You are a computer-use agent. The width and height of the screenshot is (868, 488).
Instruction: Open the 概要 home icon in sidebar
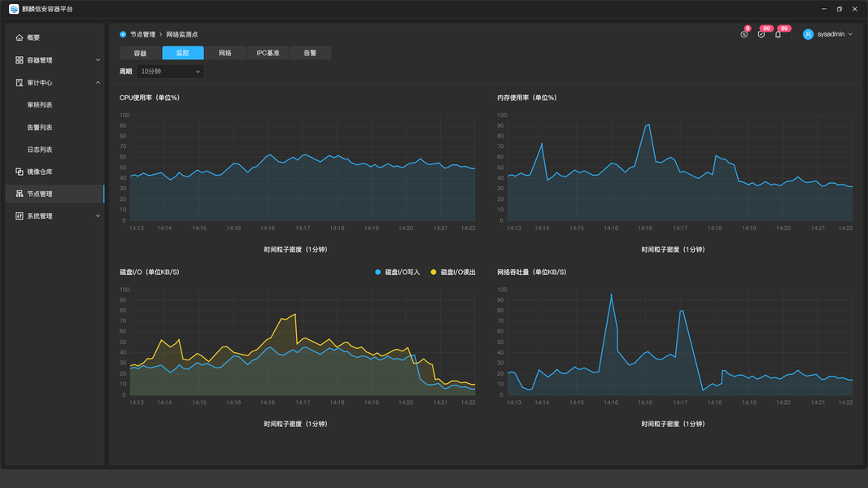[20, 37]
